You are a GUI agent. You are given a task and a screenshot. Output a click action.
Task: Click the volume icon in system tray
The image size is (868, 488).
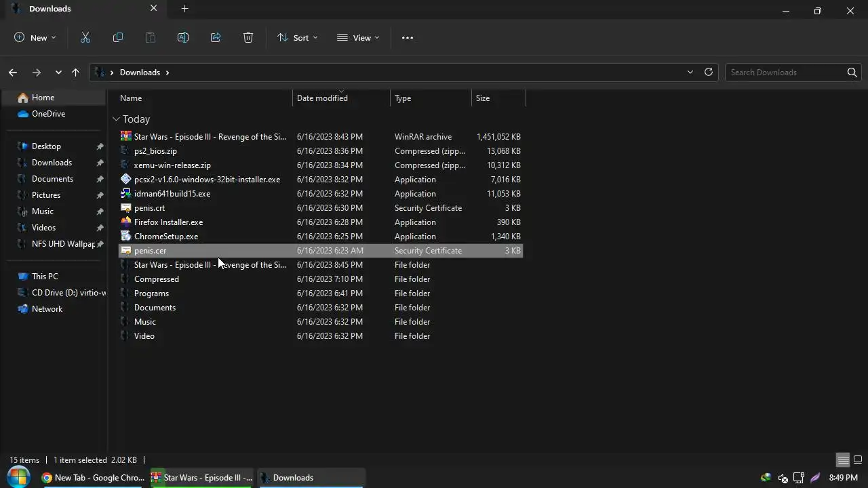pos(783,478)
